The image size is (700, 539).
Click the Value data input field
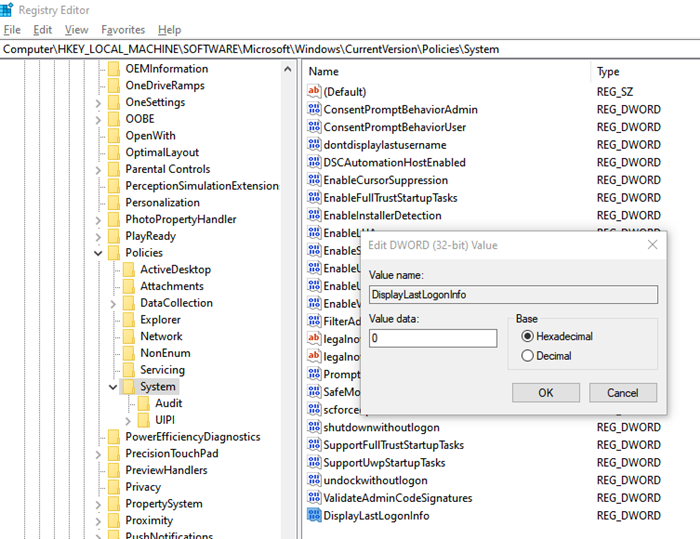pos(433,338)
